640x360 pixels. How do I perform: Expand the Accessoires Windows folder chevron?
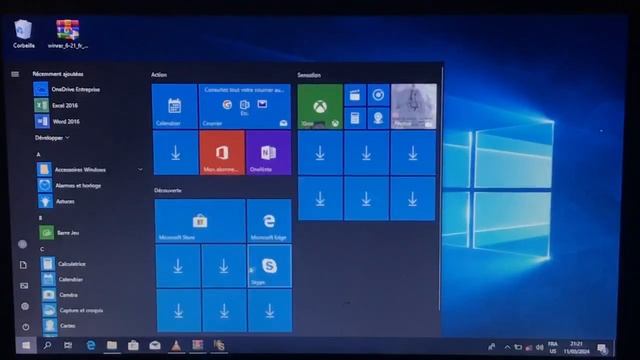(140, 169)
